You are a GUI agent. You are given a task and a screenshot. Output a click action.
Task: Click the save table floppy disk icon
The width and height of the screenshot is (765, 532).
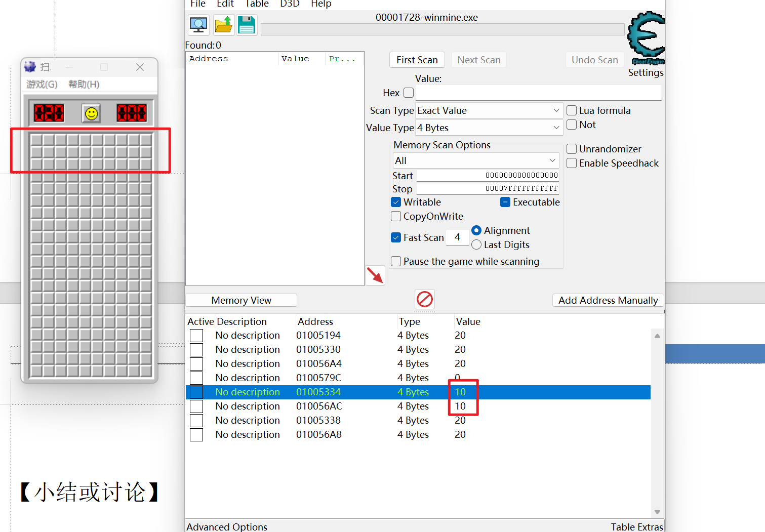(x=247, y=25)
